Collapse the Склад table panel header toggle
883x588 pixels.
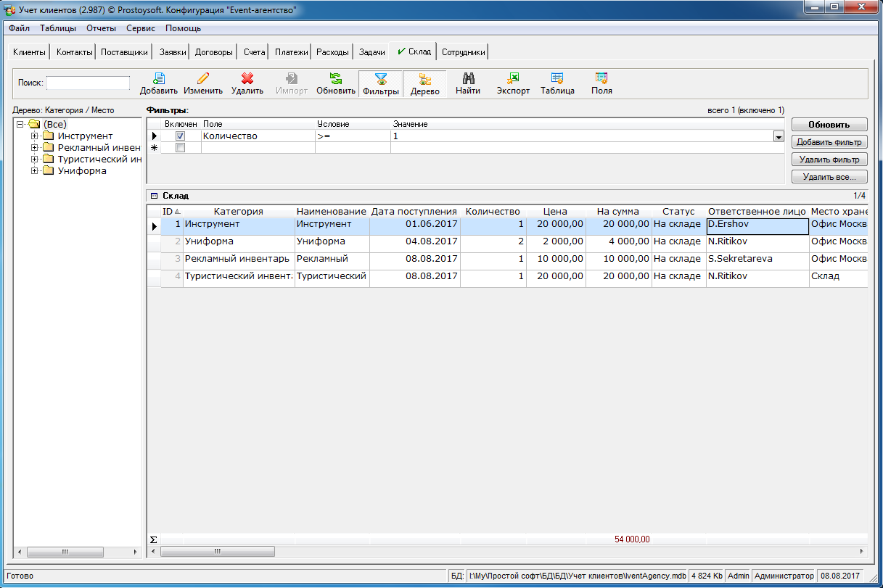click(x=154, y=196)
